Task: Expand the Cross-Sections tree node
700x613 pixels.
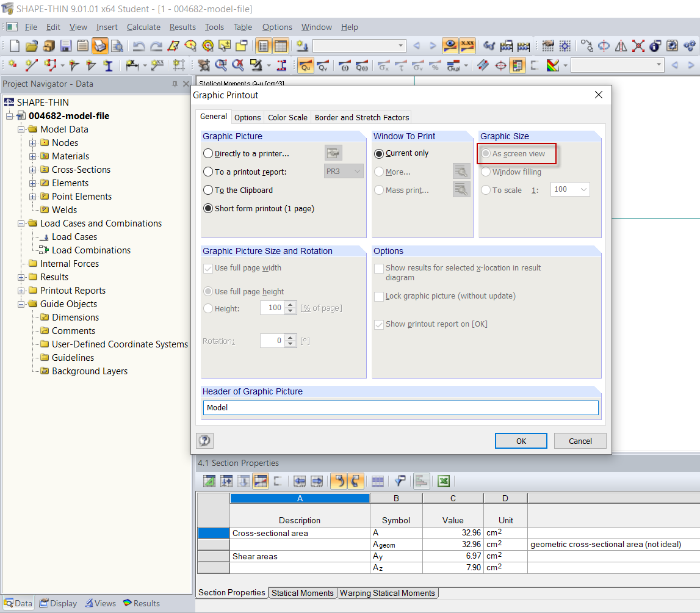Action: click(x=33, y=170)
